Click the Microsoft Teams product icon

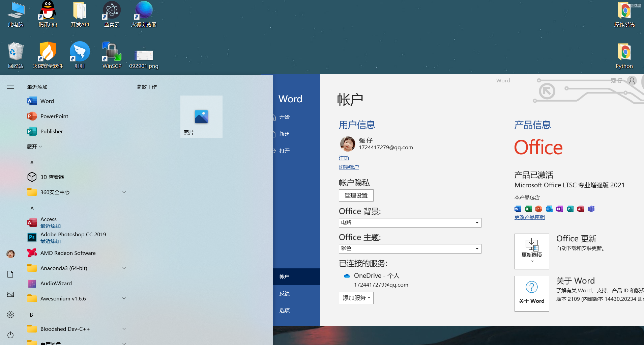pos(591,209)
